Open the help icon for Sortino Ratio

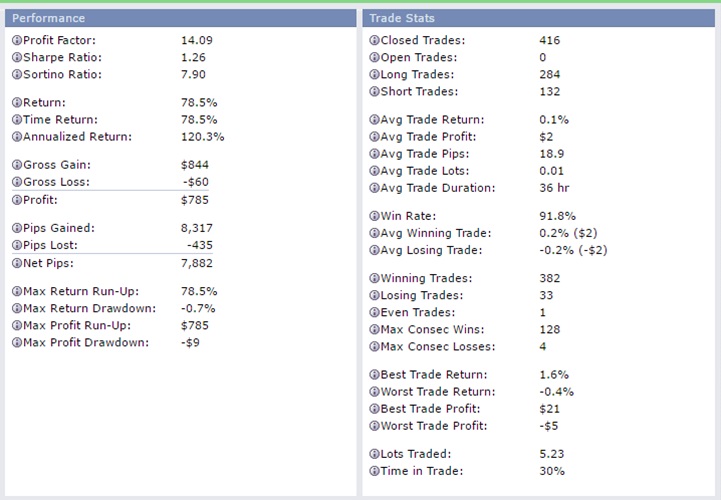(16, 74)
